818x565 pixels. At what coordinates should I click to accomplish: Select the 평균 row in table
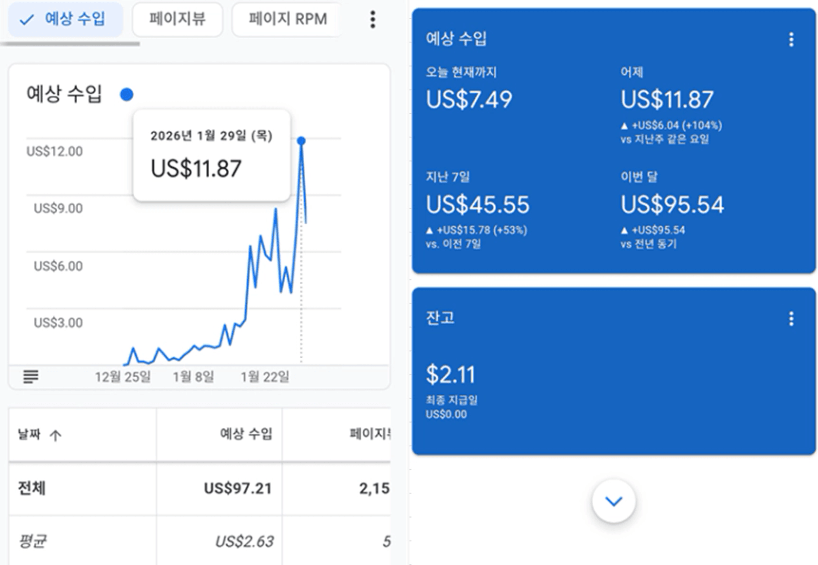[x=32, y=542]
